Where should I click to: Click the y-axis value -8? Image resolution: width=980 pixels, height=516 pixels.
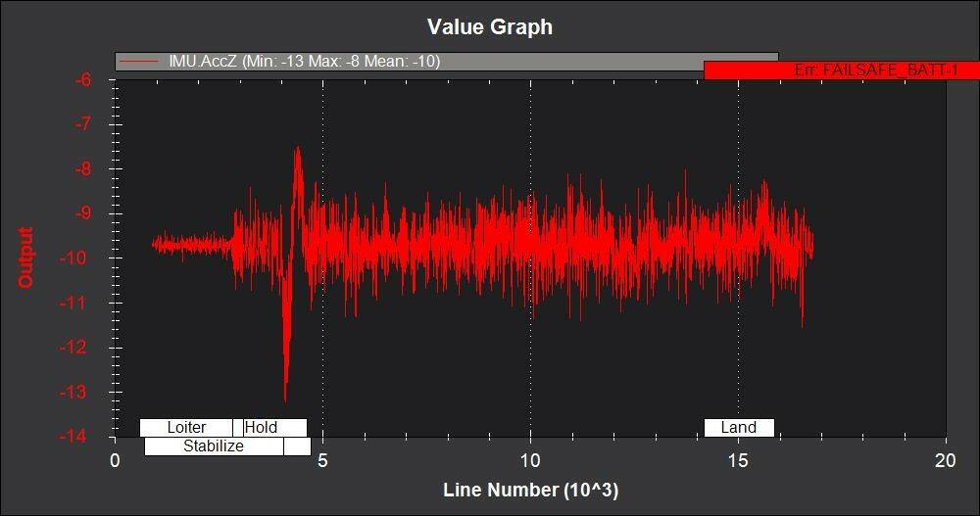click(83, 168)
